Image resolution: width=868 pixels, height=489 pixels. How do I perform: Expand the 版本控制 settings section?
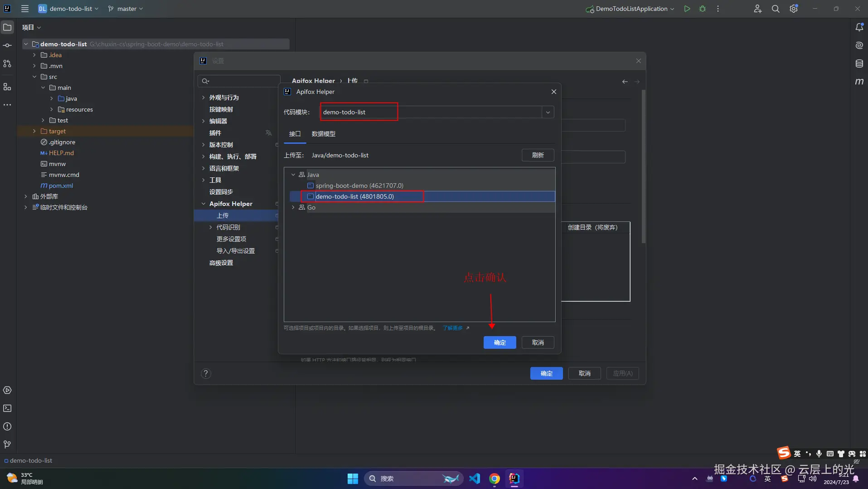(x=204, y=145)
